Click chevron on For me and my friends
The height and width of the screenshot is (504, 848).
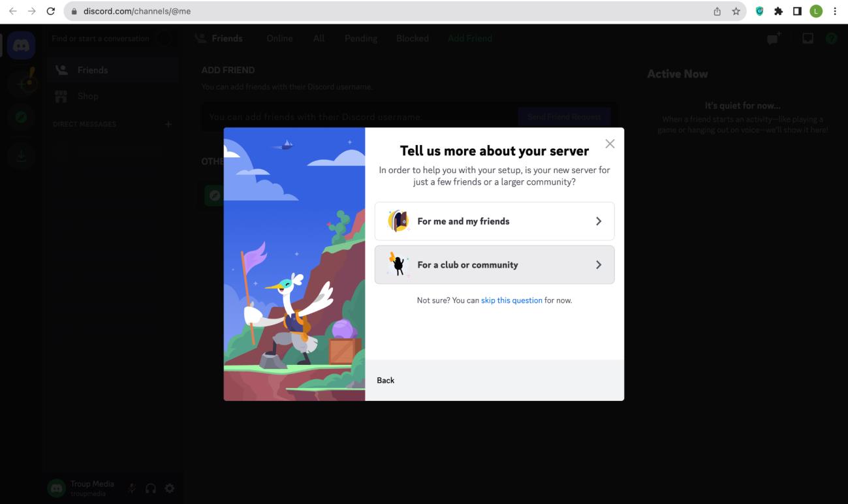[x=599, y=221]
